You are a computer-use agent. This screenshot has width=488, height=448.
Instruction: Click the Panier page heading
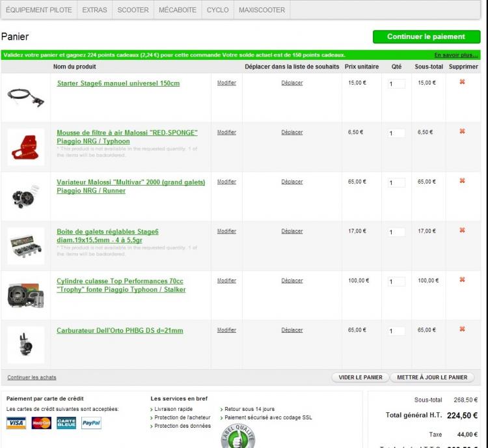pos(15,36)
